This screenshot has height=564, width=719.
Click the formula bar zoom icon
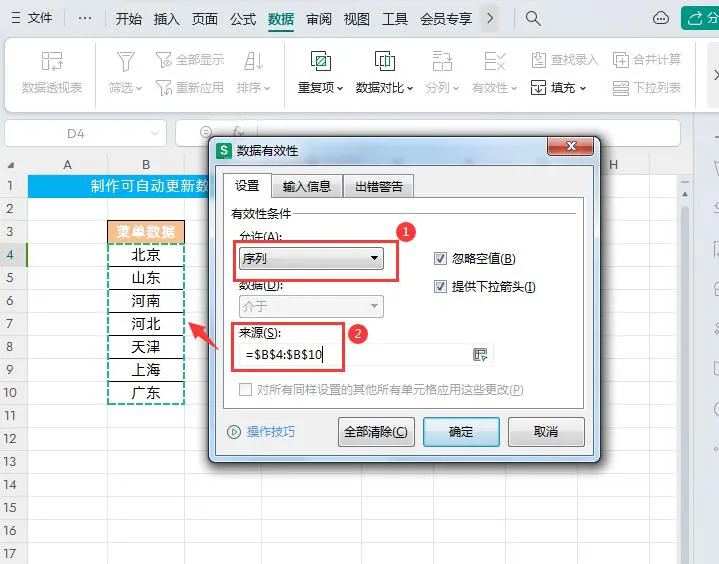tap(206, 133)
